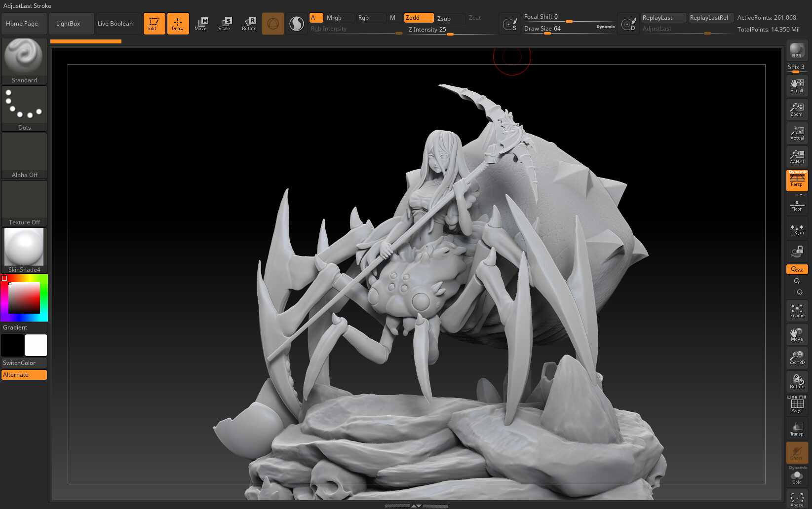
Task: Toggle Persp perspective mode
Action: (797, 181)
